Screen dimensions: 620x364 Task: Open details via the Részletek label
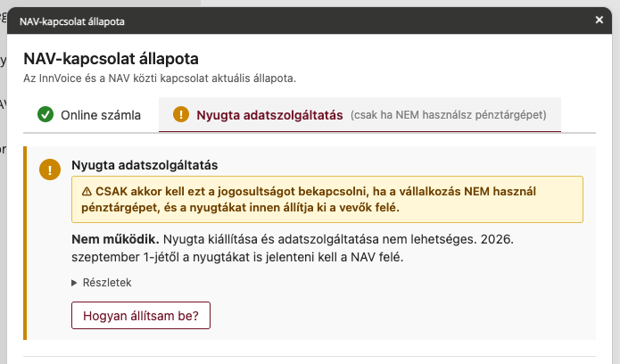pos(107,283)
